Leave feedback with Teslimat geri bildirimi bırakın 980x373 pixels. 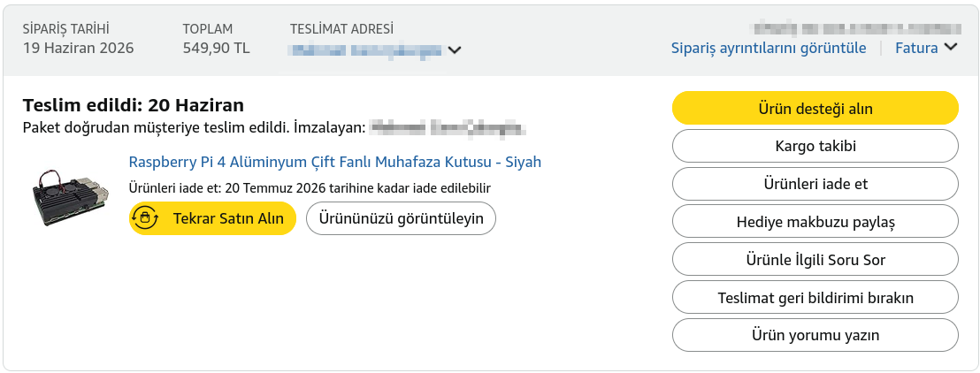point(815,297)
